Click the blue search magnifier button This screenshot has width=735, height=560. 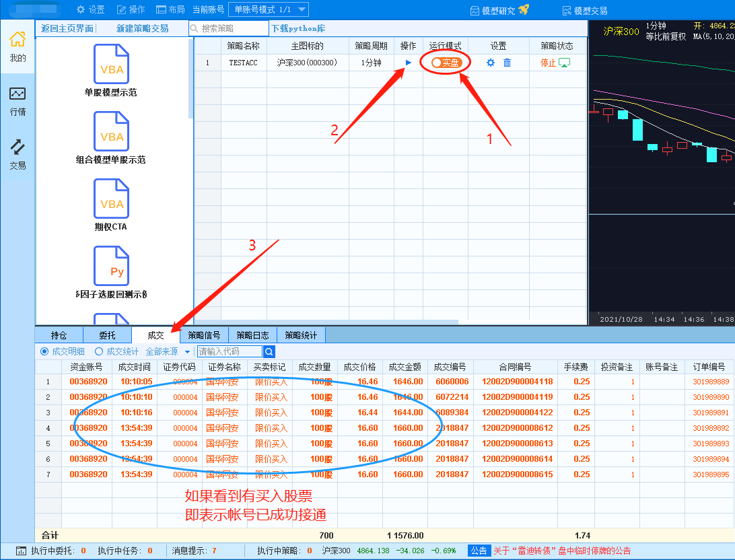269,351
